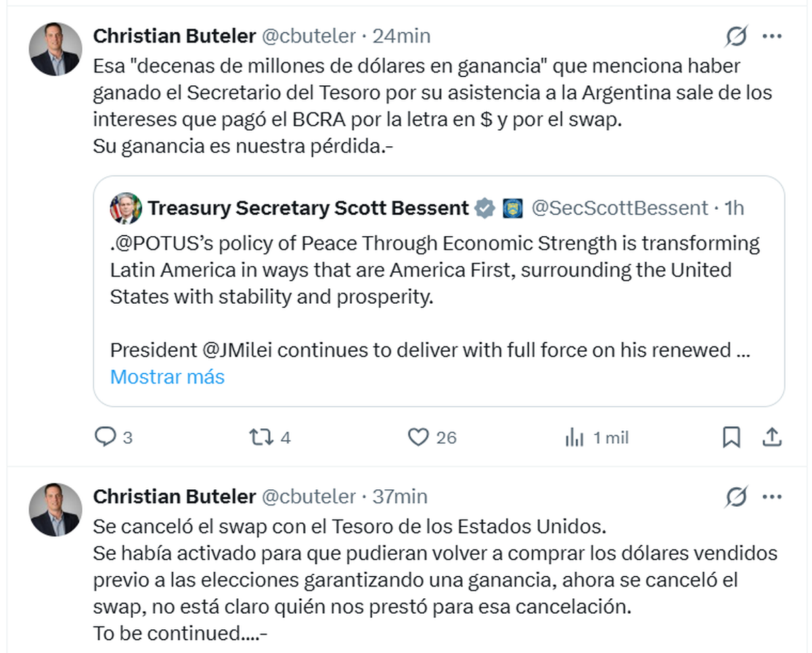This screenshot has height=653, width=812.
Task: Click the Grok icon on the 37min tweet
Action: pyautogui.click(x=736, y=497)
